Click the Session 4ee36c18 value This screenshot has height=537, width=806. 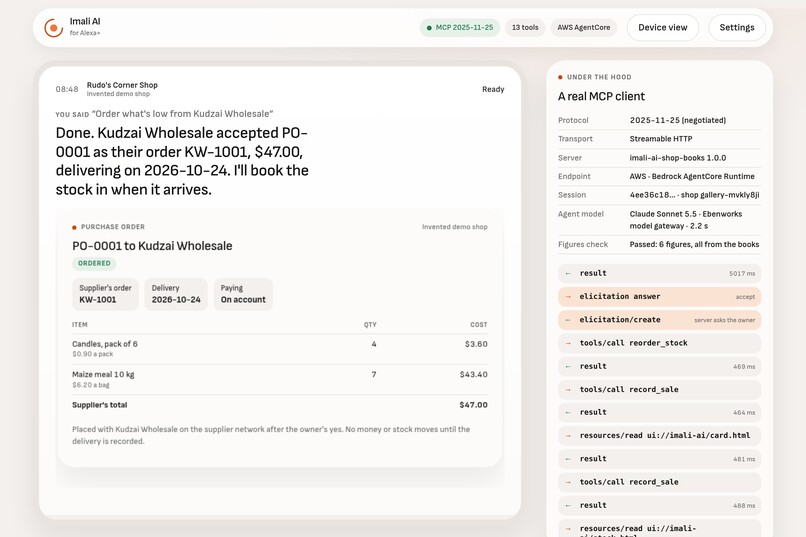click(x=694, y=195)
